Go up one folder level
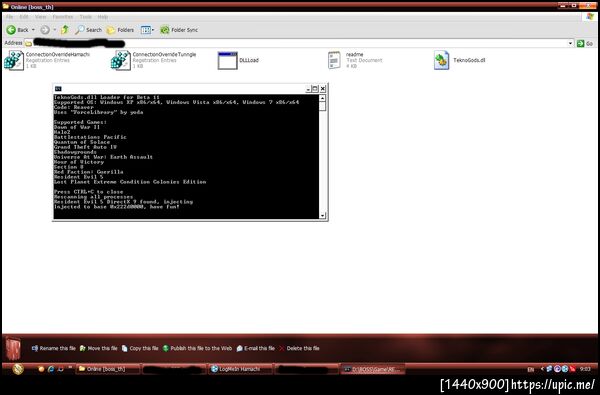Screen dimensions: 600x395 point(65,29)
